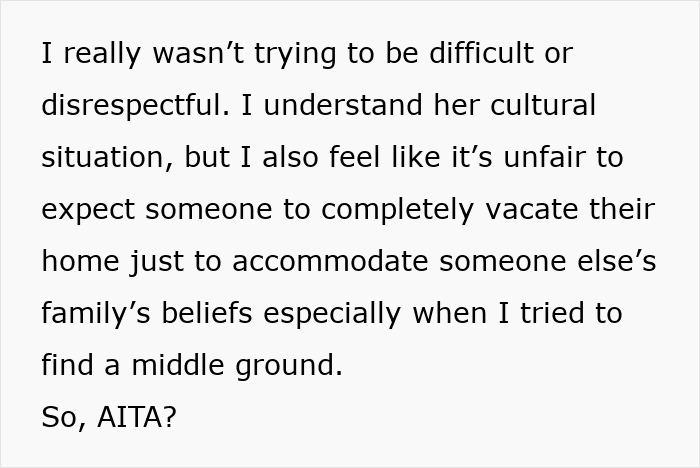This screenshot has width=700, height=468.
Task: Click the "AITA?" text at the end
Action: point(137,418)
